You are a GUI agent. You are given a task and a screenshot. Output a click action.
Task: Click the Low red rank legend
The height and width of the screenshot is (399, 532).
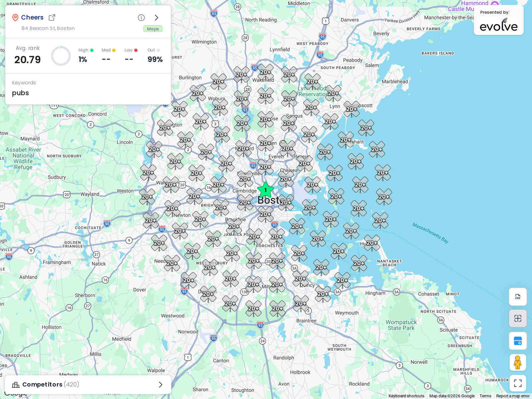tap(131, 50)
